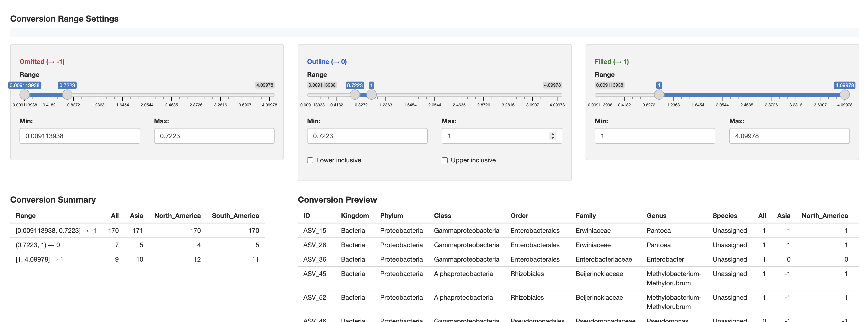Click the Omitted Min input field

(80, 136)
